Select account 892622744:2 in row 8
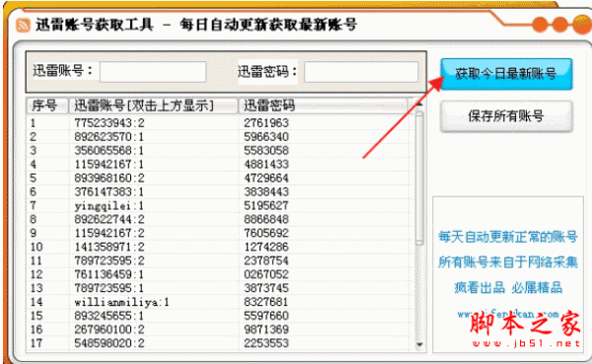592x364 pixels. [110, 219]
